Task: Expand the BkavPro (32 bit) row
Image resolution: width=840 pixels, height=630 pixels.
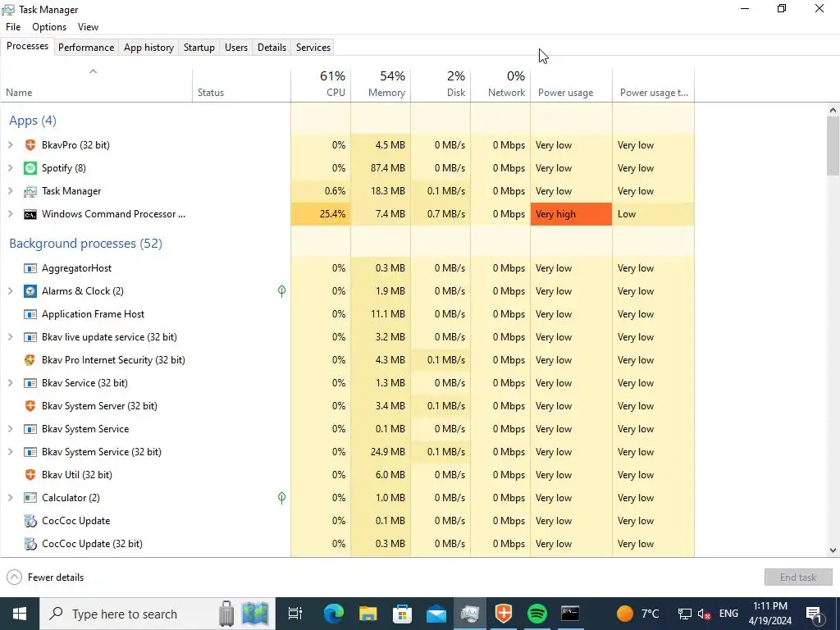Action: pyautogui.click(x=10, y=145)
